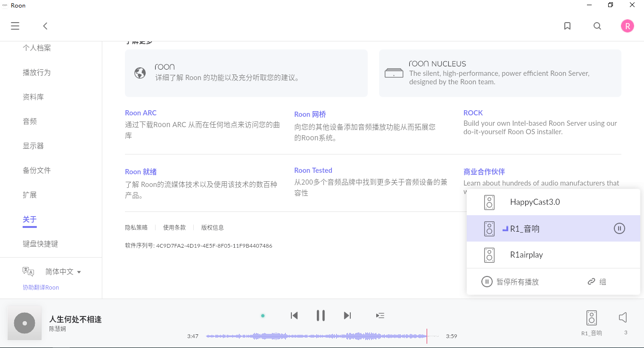Open 键盘快捷键 settings tab
644x348 pixels.
click(x=41, y=244)
